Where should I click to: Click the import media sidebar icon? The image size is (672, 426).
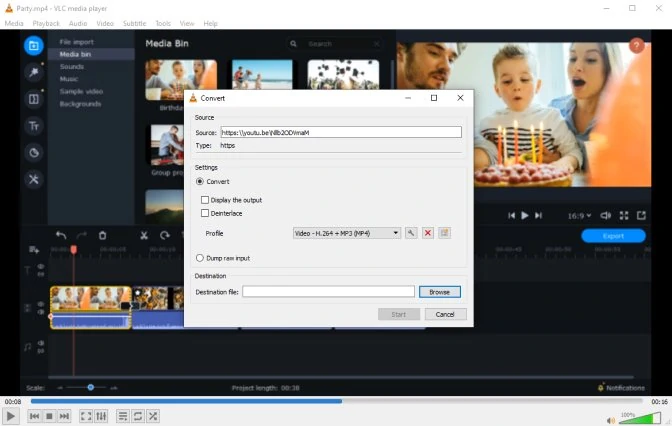point(34,46)
